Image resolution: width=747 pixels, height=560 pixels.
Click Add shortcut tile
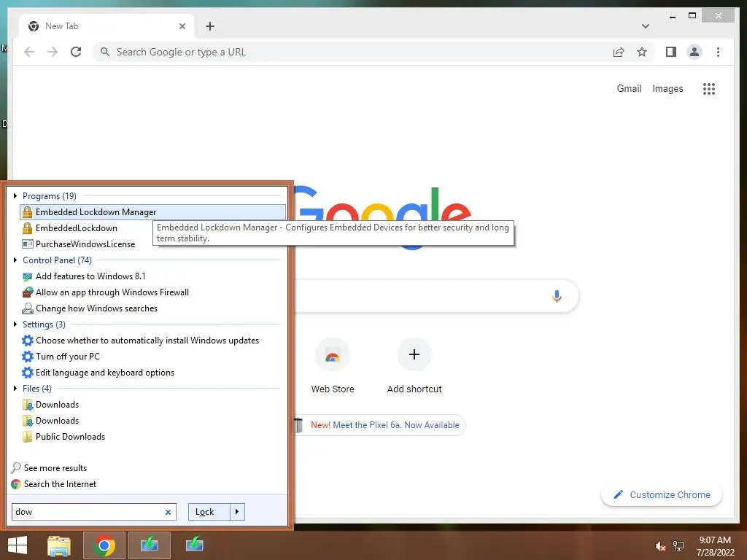pos(414,366)
